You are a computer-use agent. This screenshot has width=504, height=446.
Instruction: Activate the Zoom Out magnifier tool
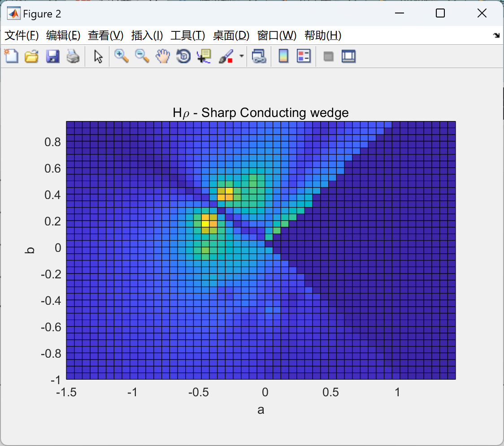pos(142,56)
